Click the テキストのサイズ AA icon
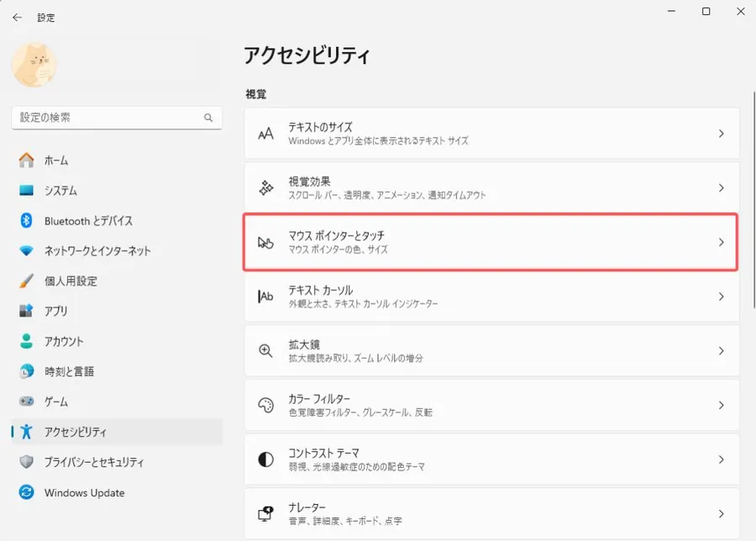Image resolution: width=756 pixels, height=541 pixels. click(265, 134)
